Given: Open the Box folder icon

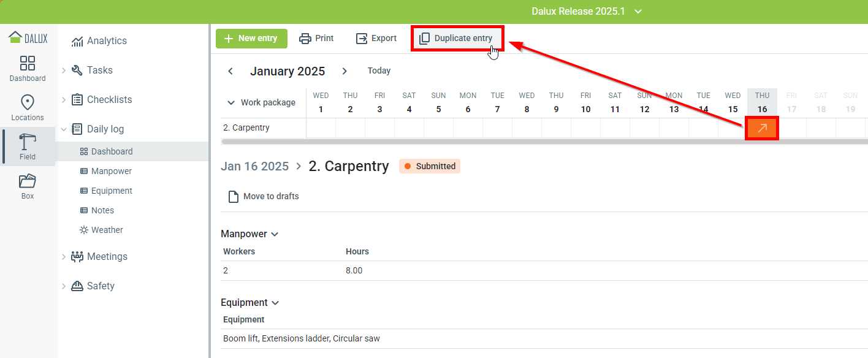Looking at the screenshot, I should click(x=28, y=181).
